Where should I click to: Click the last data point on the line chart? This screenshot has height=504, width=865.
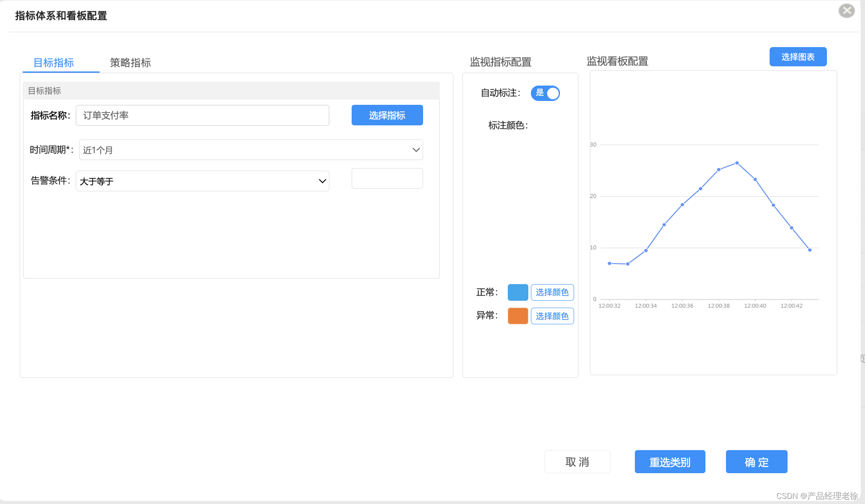809,250
